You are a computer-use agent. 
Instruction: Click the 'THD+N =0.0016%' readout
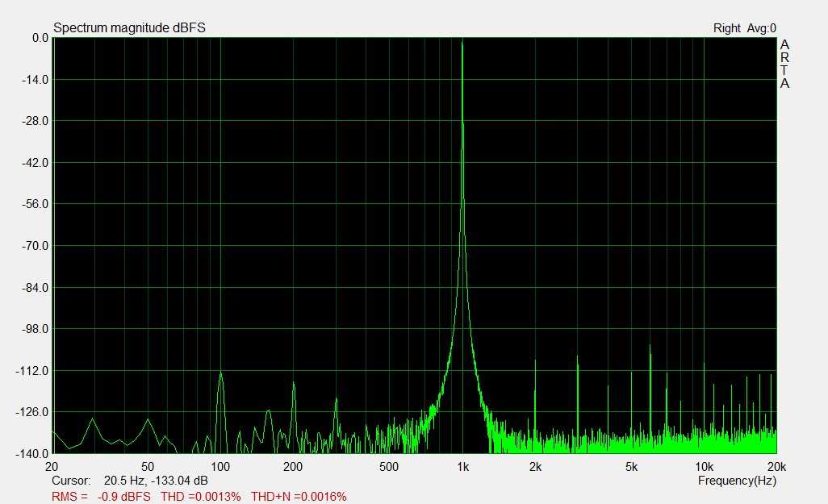[299, 497]
